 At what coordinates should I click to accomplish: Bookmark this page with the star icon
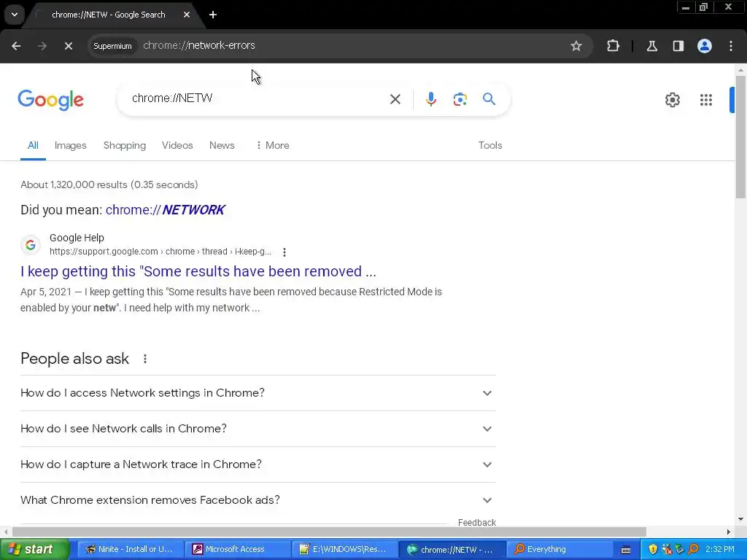coord(576,46)
